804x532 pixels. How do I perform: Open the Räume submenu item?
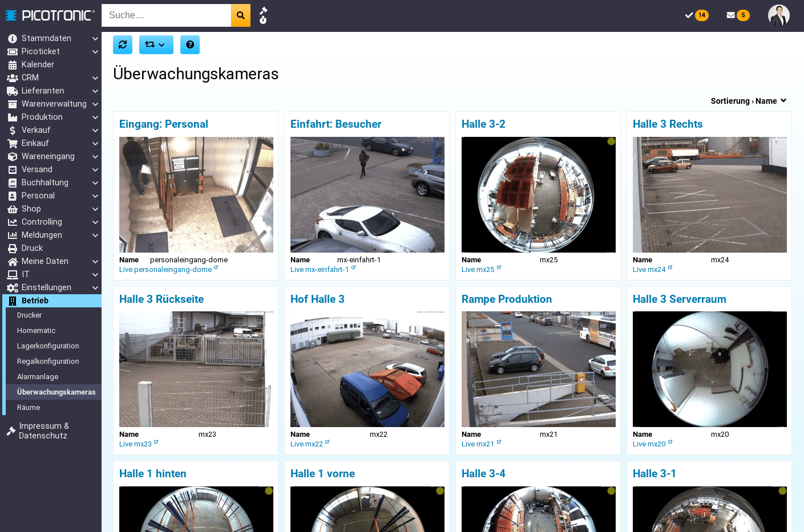(54, 408)
